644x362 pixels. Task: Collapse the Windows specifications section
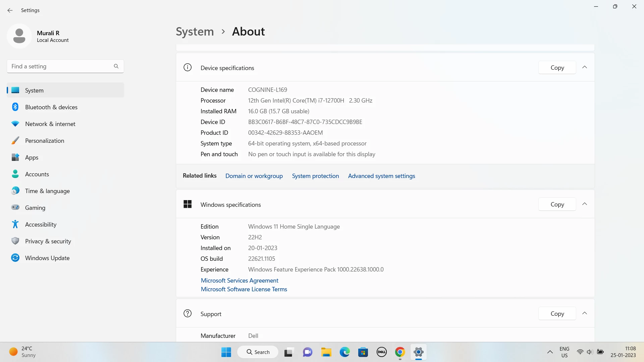[585, 204]
